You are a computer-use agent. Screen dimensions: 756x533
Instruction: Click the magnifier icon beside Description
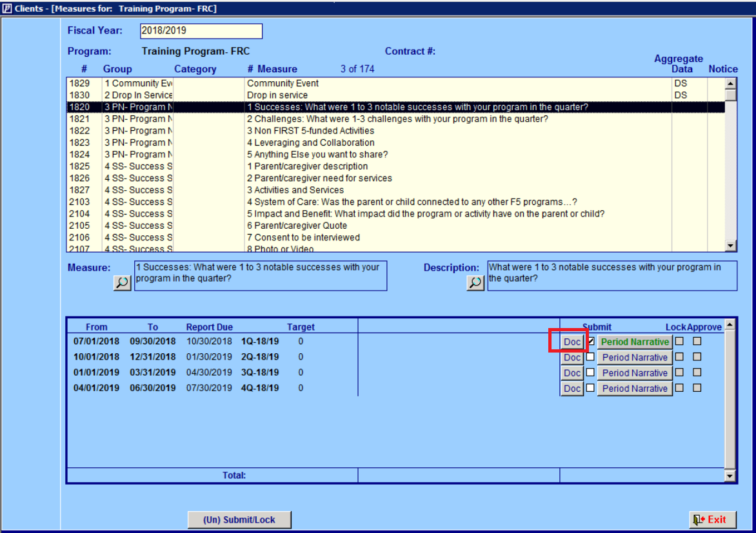[475, 282]
